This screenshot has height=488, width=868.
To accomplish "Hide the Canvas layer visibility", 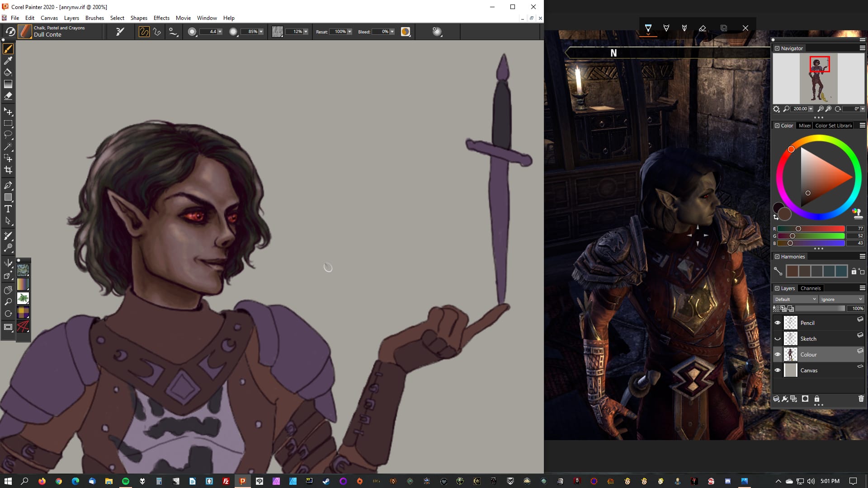I will [x=778, y=370].
